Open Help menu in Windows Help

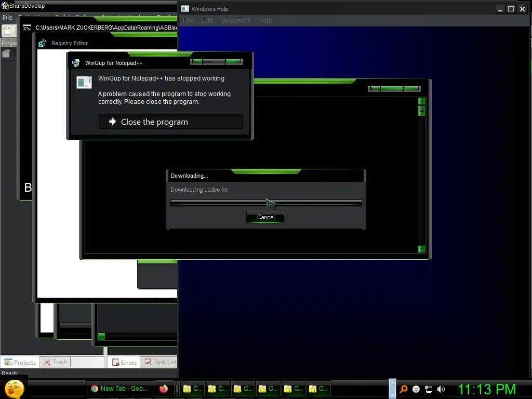coord(265,20)
